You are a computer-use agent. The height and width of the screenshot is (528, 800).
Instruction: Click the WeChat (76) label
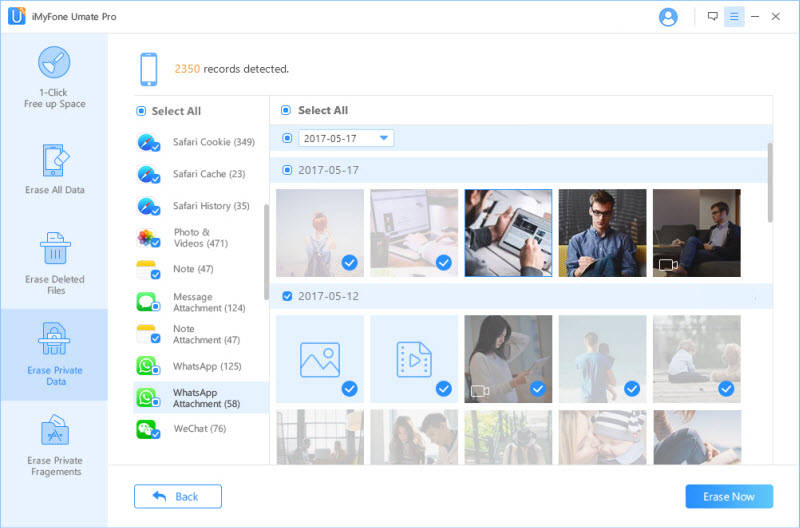pos(200,429)
